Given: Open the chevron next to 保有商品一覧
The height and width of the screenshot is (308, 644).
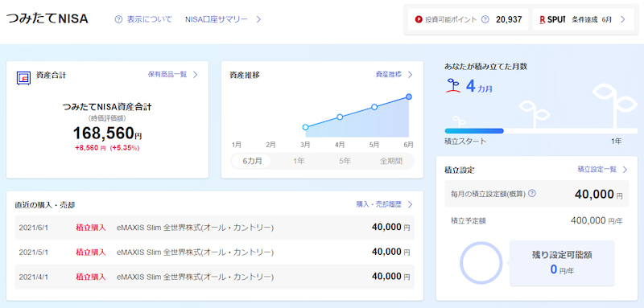Looking at the screenshot, I should 196,75.
